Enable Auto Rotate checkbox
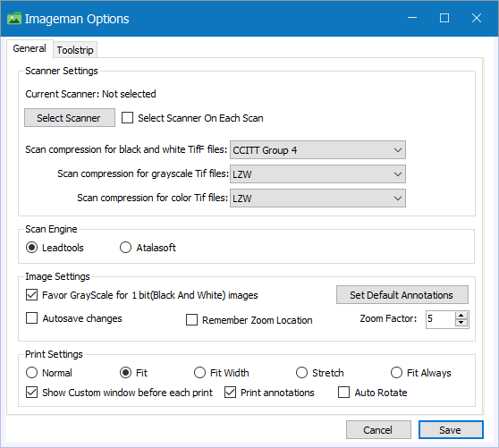 pos(343,393)
